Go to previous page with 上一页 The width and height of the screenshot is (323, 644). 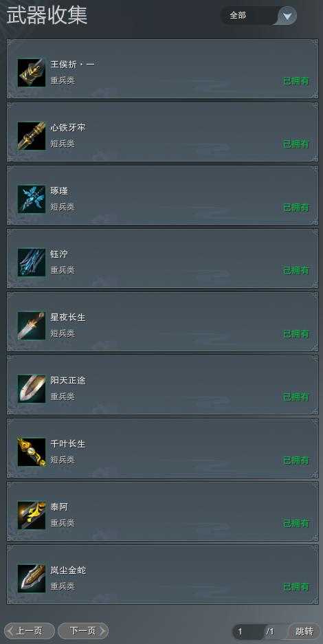coord(29,631)
